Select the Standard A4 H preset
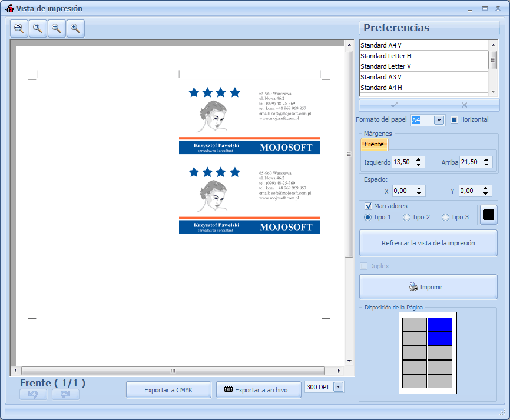 pyautogui.click(x=423, y=88)
